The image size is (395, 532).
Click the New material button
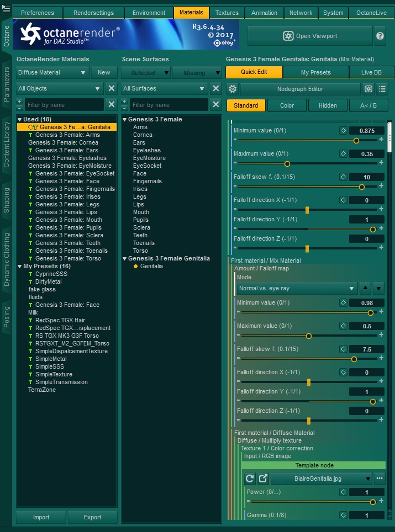[104, 73]
